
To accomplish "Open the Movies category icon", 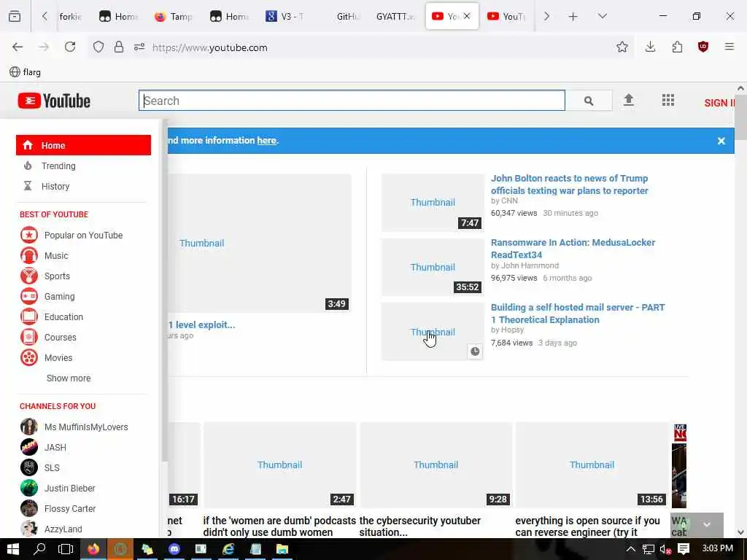I will (x=29, y=357).
